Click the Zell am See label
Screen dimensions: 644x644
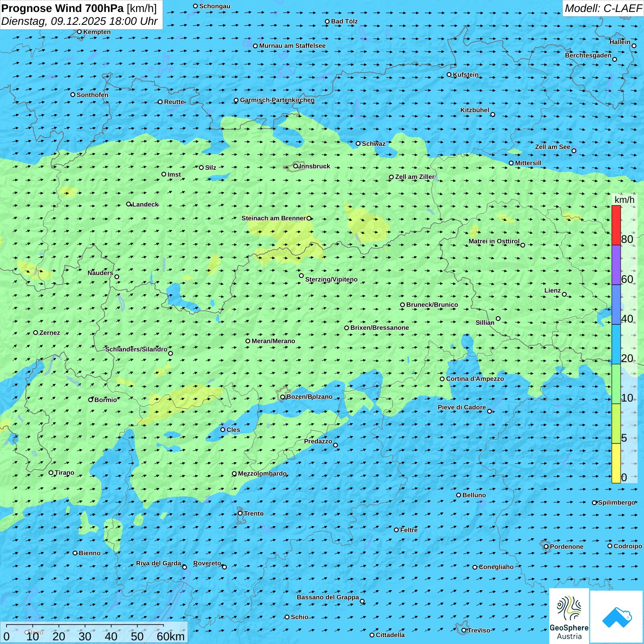coord(552,147)
